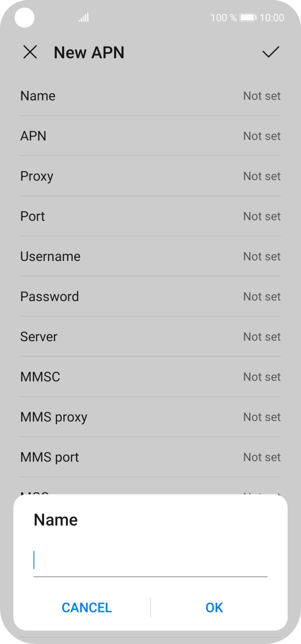Open the APN entry to edit it
This screenshot has height=644, width=301.
click(150, 136)
